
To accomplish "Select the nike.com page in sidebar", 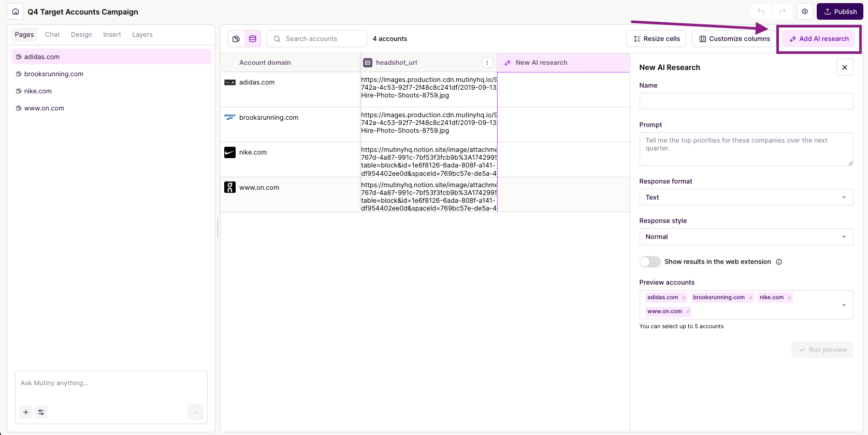I will (x=111, y=91).
